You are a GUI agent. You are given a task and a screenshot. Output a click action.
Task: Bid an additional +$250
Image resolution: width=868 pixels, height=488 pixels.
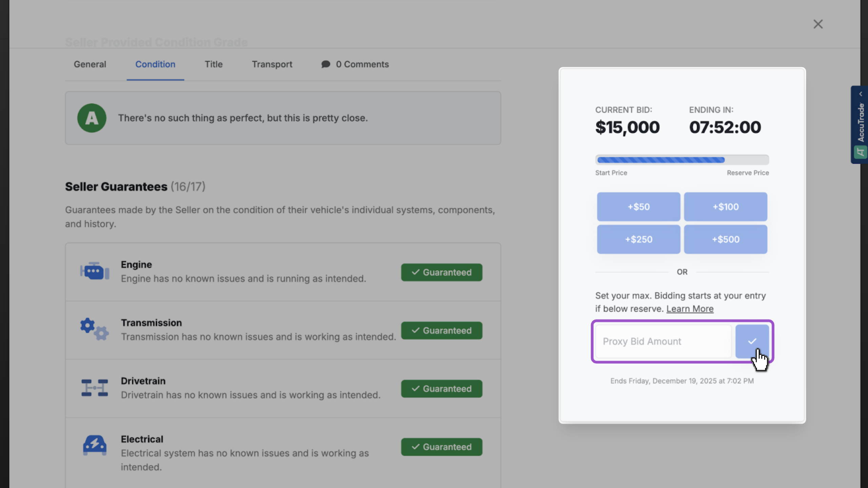638,239
